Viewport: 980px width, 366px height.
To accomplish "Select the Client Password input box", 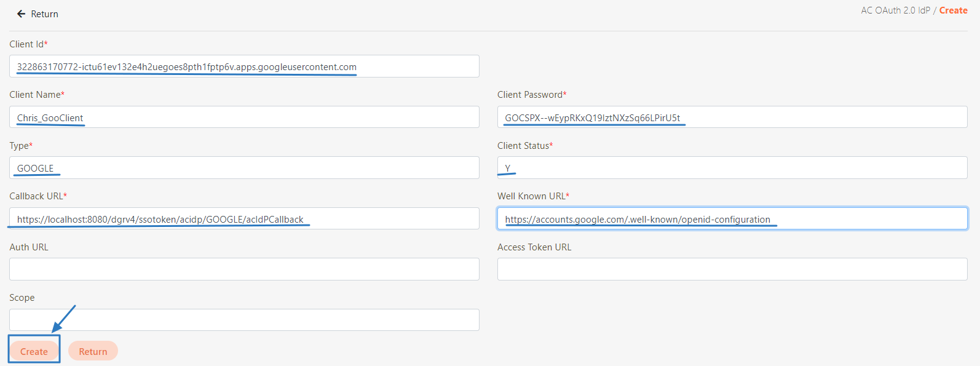I will point(732,117).
